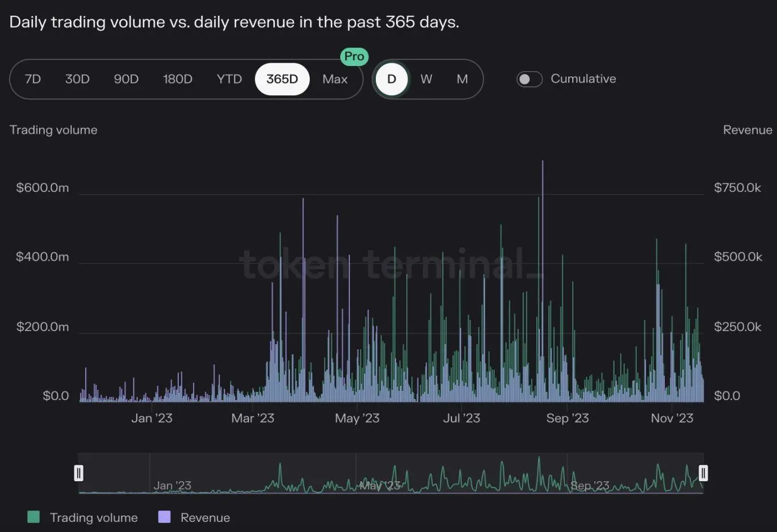777x532 pixels.
Task: Select the 180D time range
Action: 177,79
